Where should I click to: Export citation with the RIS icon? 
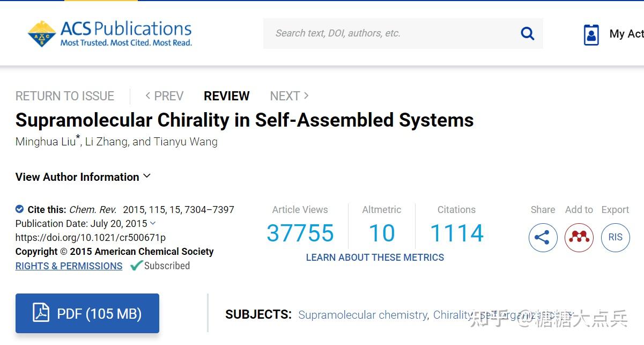[x=615, y=237]
